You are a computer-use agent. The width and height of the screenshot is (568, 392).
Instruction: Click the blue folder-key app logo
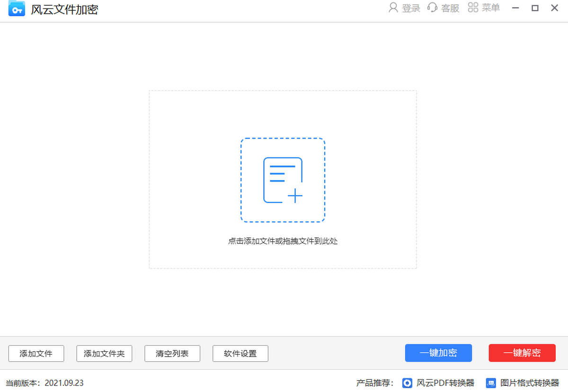[x=17, y=9]
